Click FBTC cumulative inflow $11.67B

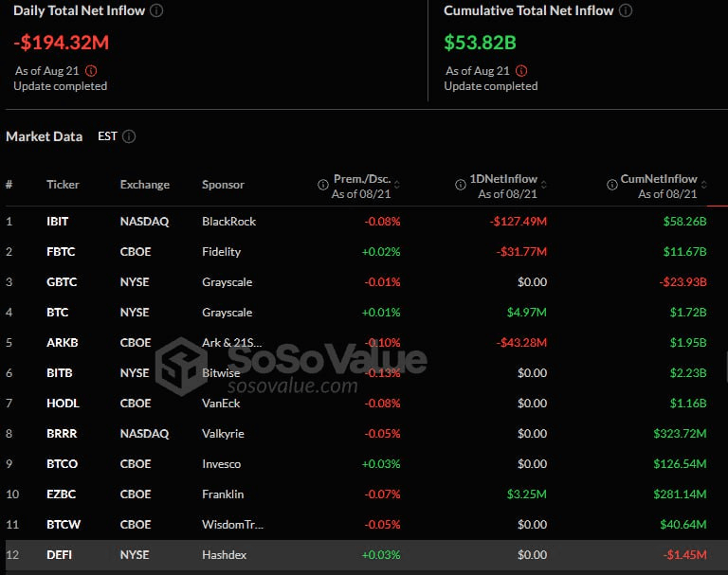coord(684,252)
